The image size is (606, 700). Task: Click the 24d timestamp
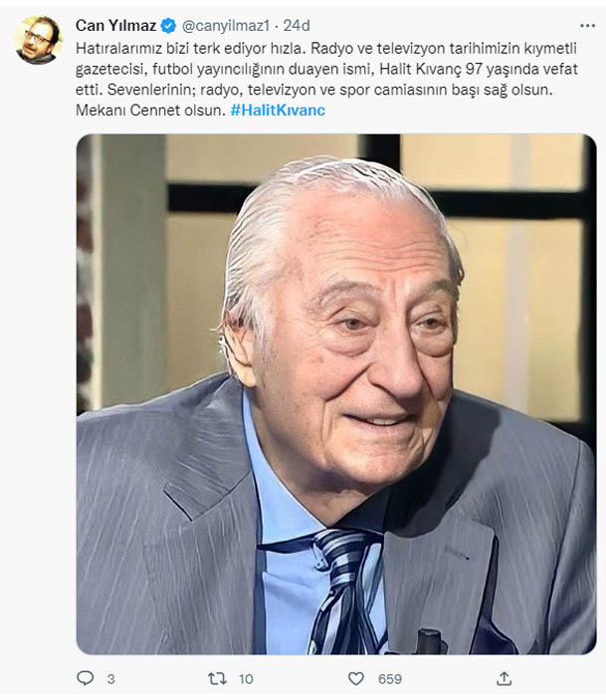(x=297, y=25)
